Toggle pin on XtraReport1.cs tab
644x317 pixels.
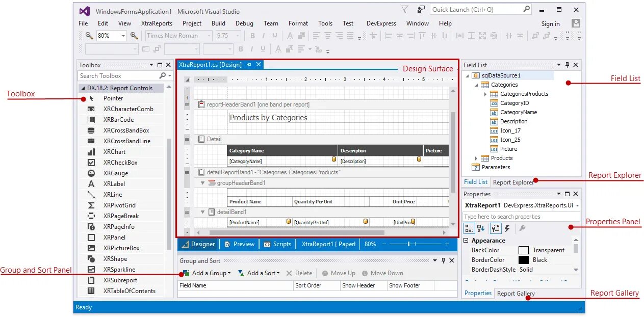[x=249, y=65]
